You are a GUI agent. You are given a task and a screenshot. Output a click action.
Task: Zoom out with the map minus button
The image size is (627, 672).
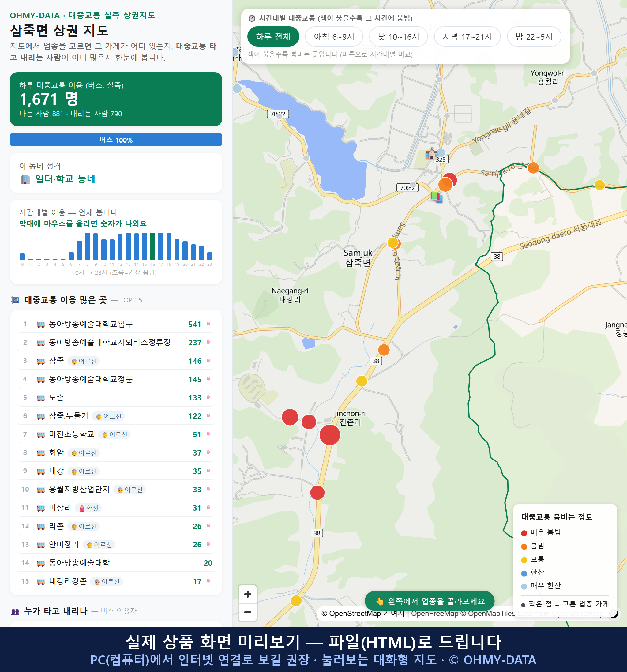pos(247,612)
